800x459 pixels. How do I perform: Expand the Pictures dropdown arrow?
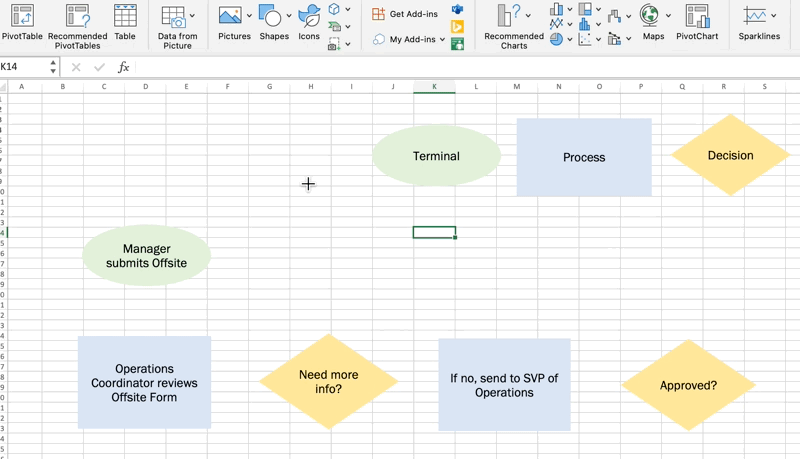pyautogui.click(x=249, y=16)
